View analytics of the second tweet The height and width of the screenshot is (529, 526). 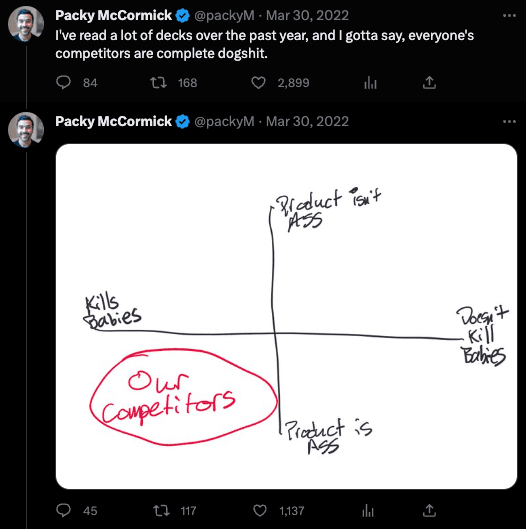point(368,510)
